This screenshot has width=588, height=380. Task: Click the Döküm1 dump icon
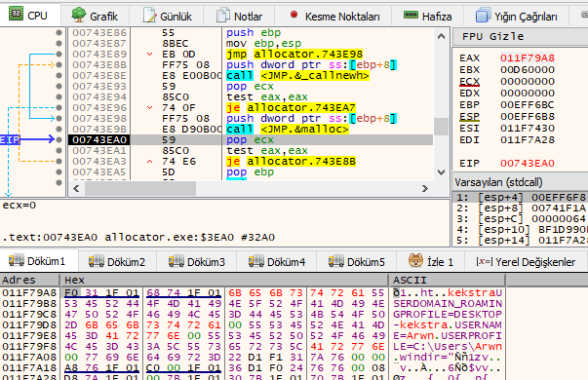[x=17, y=260]
